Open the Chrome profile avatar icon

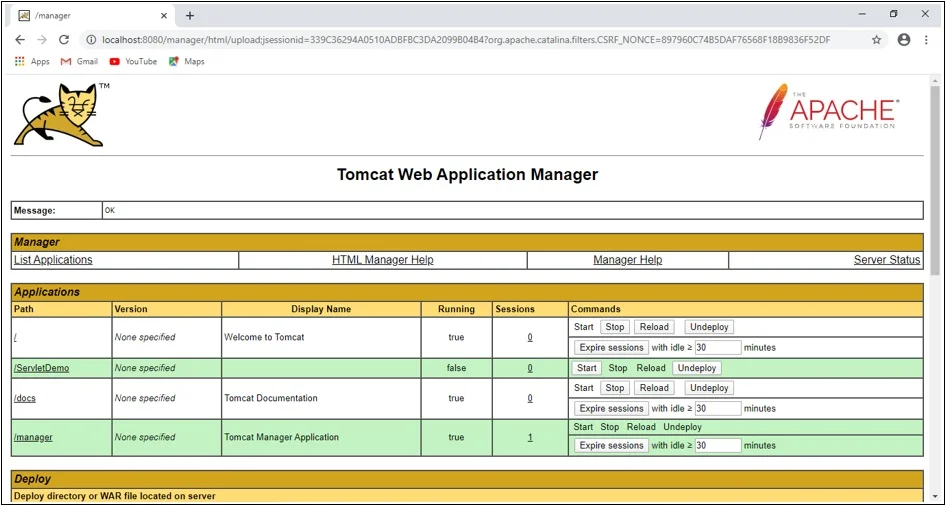click(904, 40)
